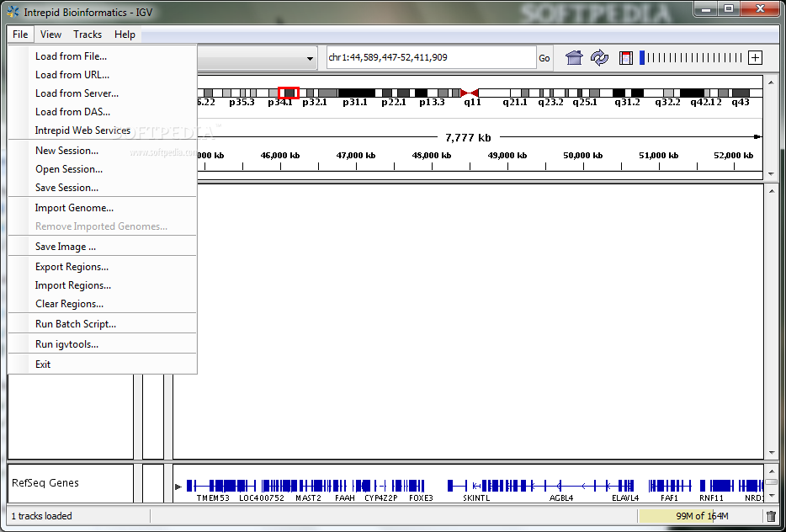Click the data panel scrollbar up arrow
The image size is (786, 532).
[x=772, y=190]
